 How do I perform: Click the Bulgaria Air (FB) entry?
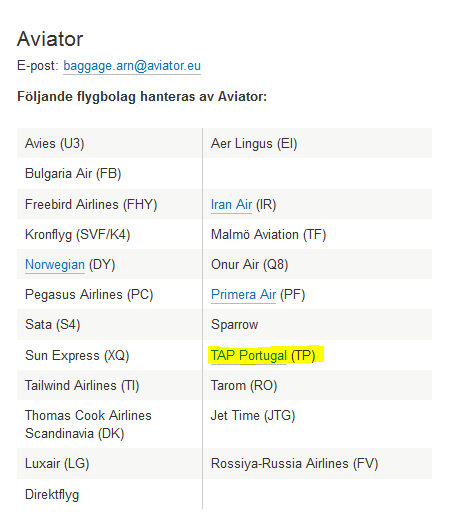click(x=73, y=174)
